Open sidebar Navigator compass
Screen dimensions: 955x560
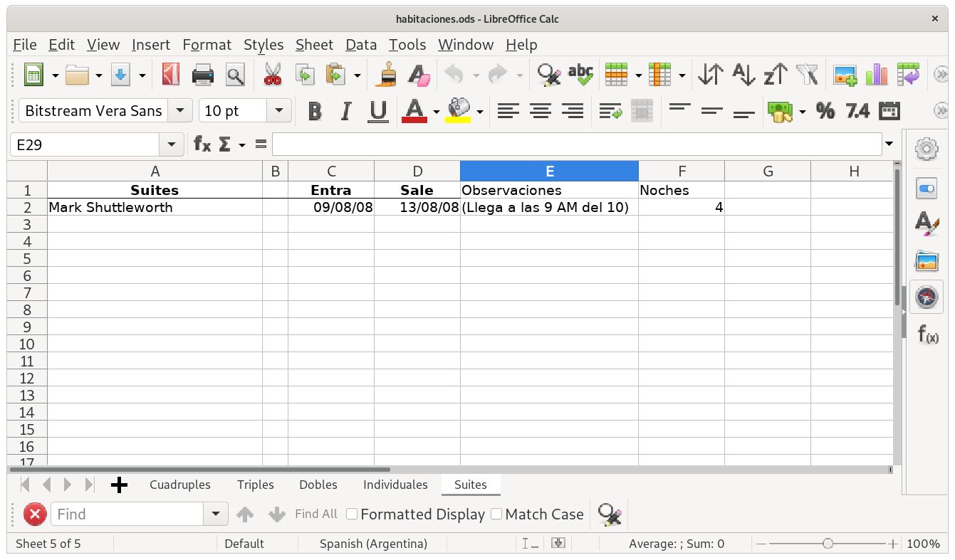927,297
